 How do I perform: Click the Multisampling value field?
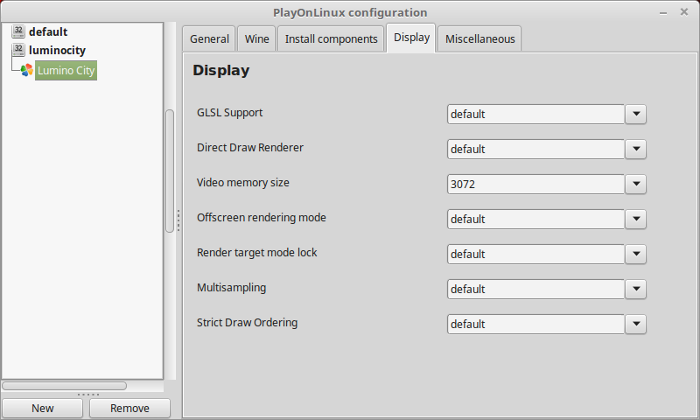pyautogui.click(x=536, y=289)
